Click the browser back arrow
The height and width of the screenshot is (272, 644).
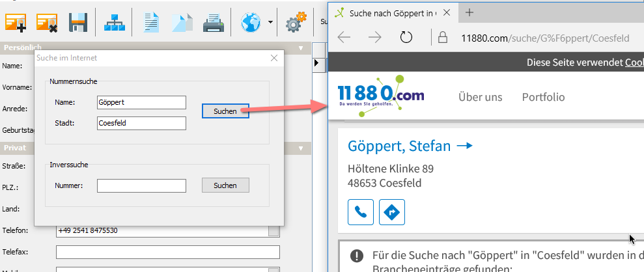point(344,38)
